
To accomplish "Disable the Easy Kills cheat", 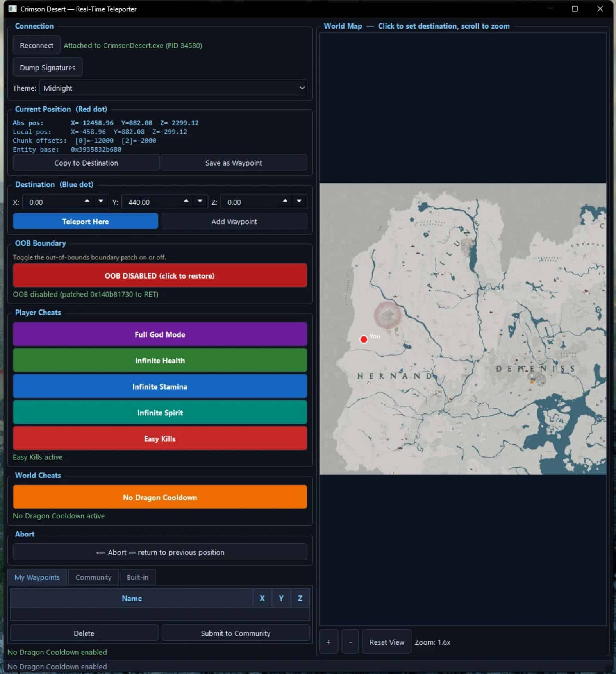I will coord(160,438).
